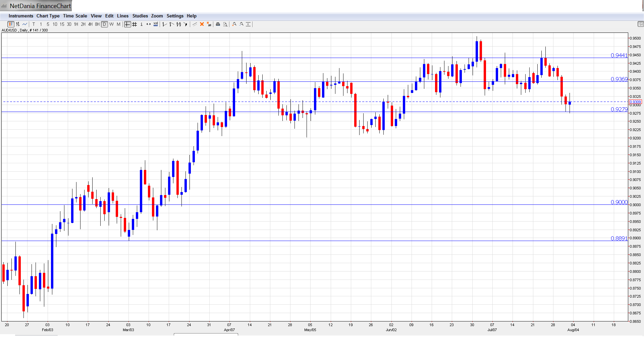
Task: Click the panel toggle icon at top right
Action: (x=640, y=24)
